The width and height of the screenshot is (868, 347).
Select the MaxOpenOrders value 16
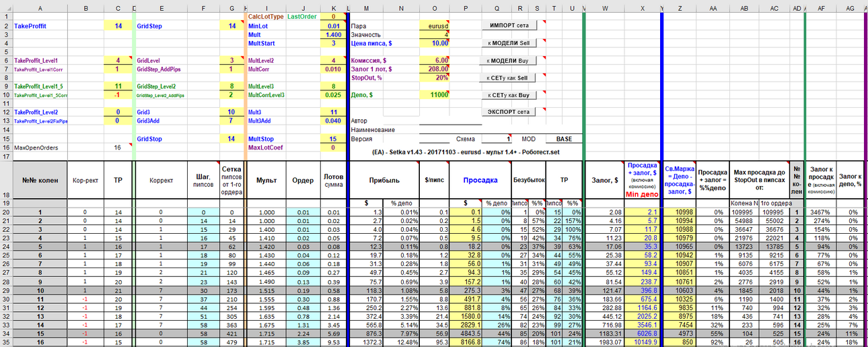(x=118, y=147)
